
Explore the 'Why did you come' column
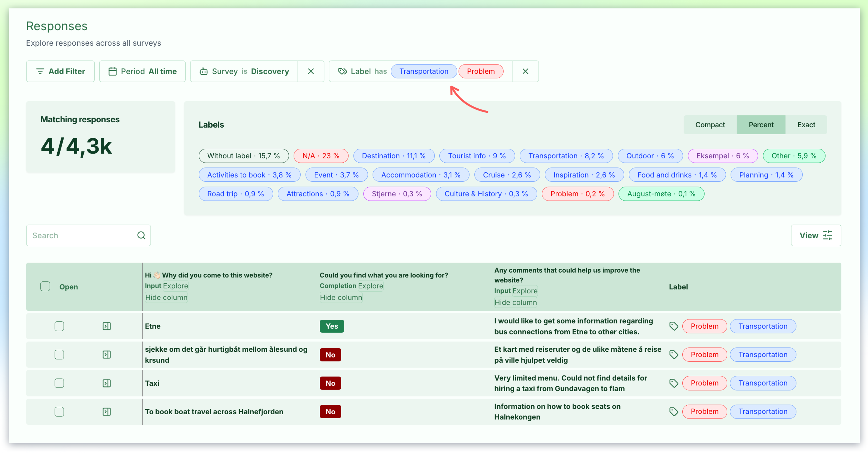click(176, 286)
